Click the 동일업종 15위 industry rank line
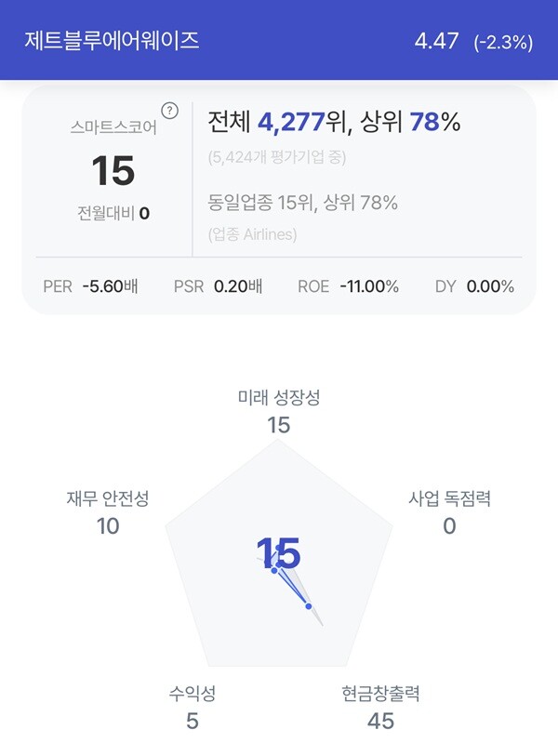 (x=302, y=203)
